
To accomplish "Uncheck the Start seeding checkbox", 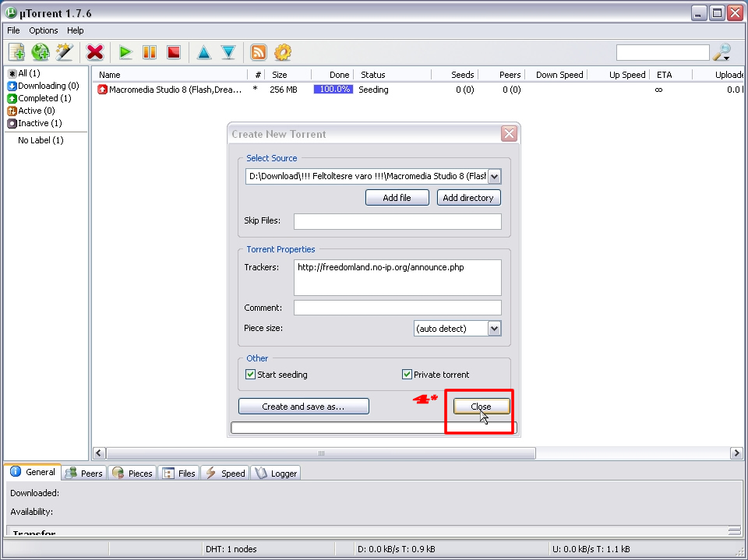I will 251,375.
